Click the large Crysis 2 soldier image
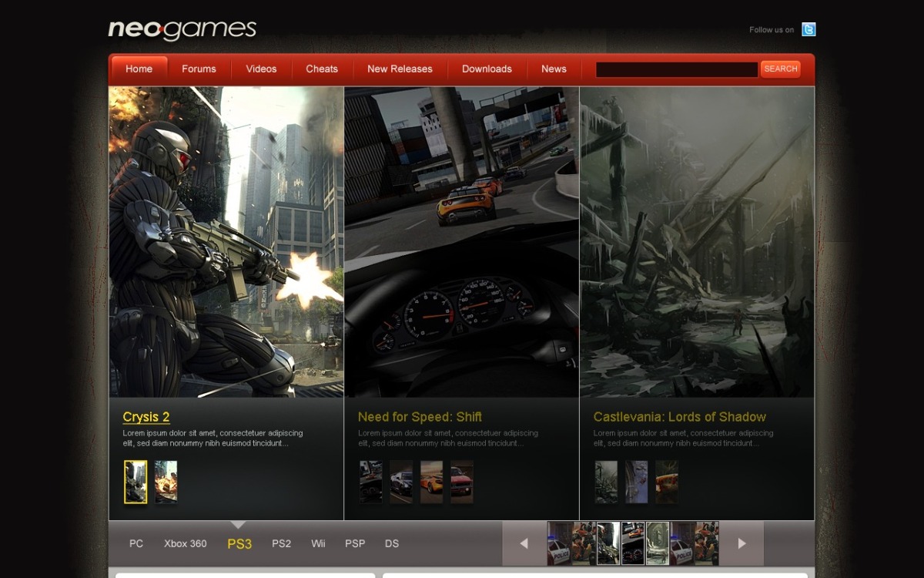Viewport: 924px width, 578px height. coord(226,242)
